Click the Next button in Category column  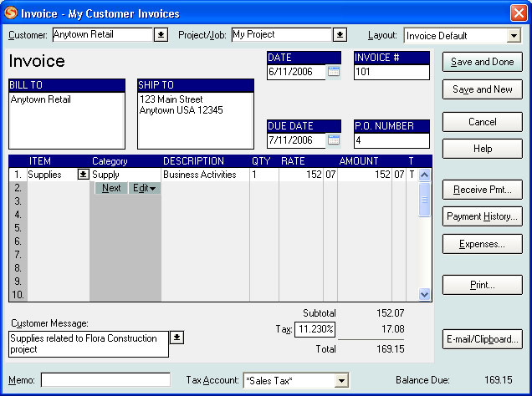111,188
